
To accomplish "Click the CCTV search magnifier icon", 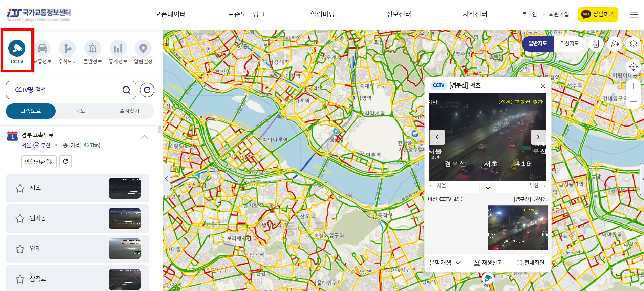I will click(126, 90).
